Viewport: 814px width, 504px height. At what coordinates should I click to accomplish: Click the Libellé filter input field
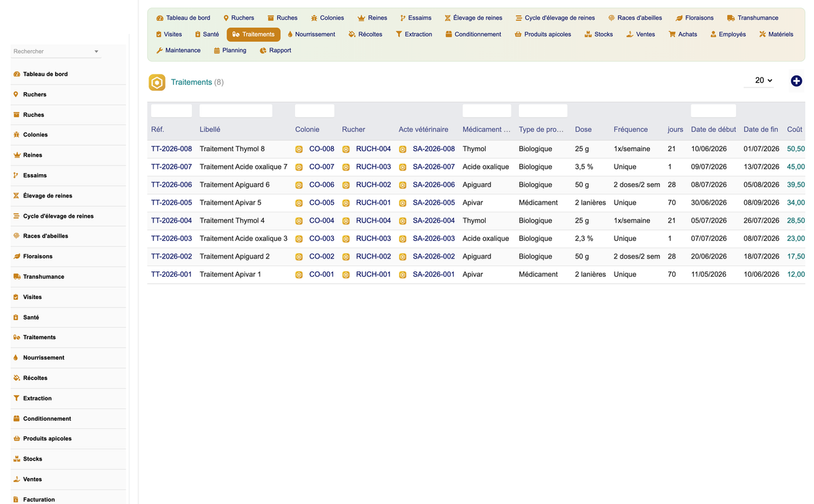tap(236, 111)
